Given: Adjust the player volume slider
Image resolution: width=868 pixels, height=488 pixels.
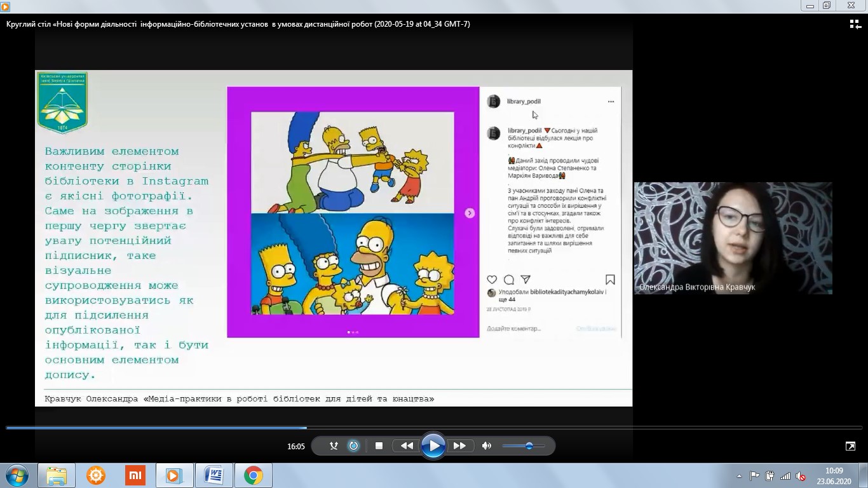Looking at the screenshot, I should (x=524, y=446).
